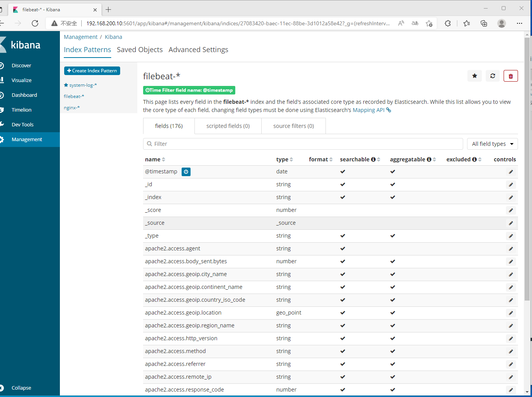Select the fields (176) tab
The image size is (532, 397).
169,126
